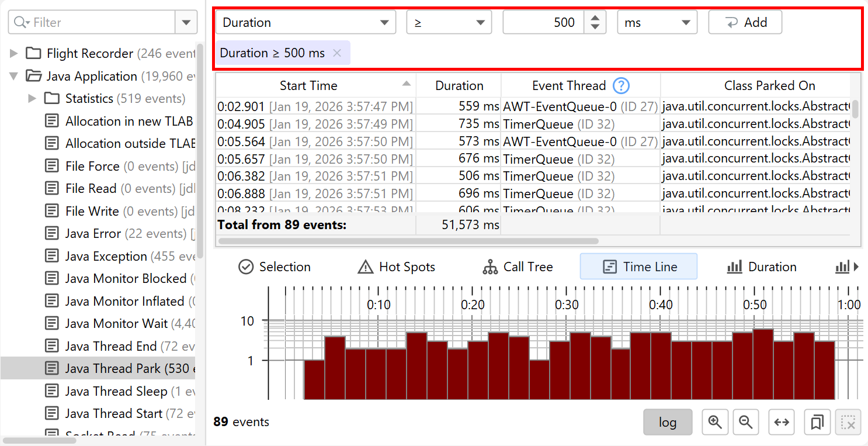868x446 pixels.
Task: Click the zoom in magnifier icon
Action: pos(715,422)
